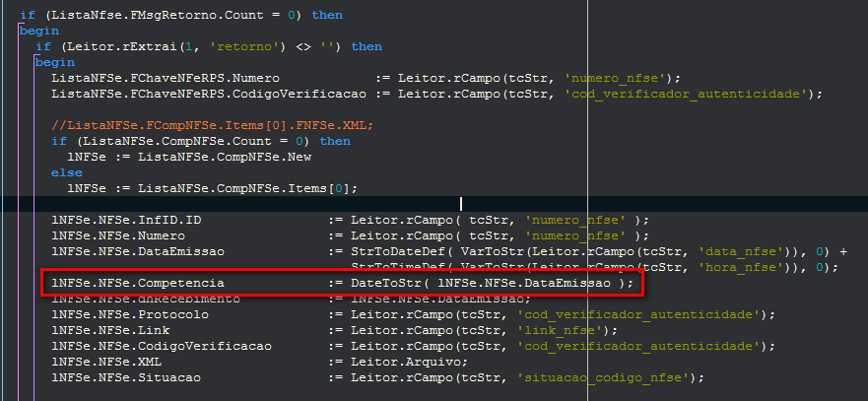Click 'situacao_codigo_nfse' string literal
The image size is (868, 401).
605,377
